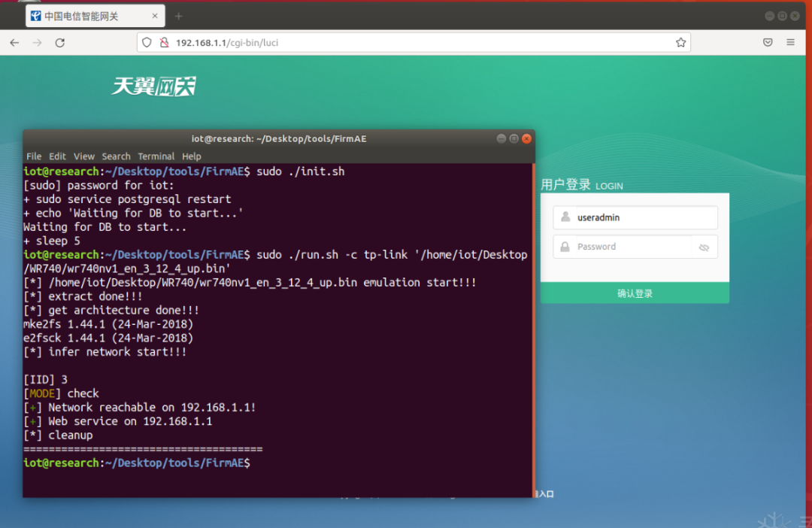Minimize the FirmAE terminal window
812x528 pixels.
point(501,138)
